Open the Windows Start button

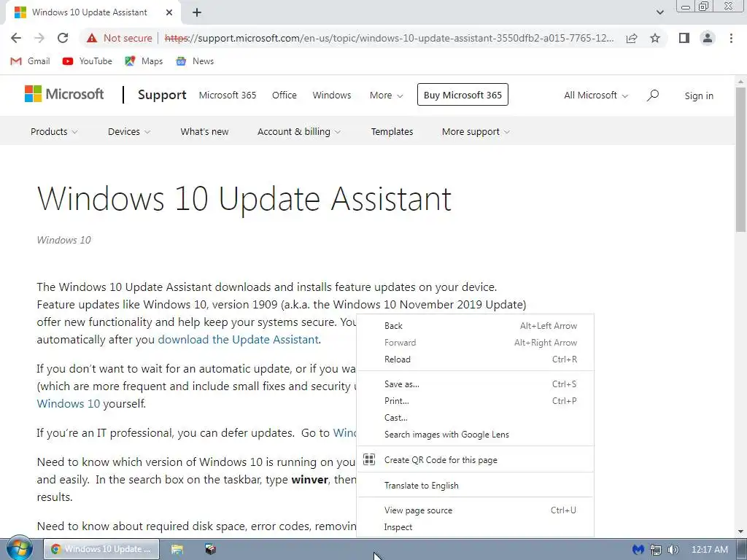click(19, 548)
